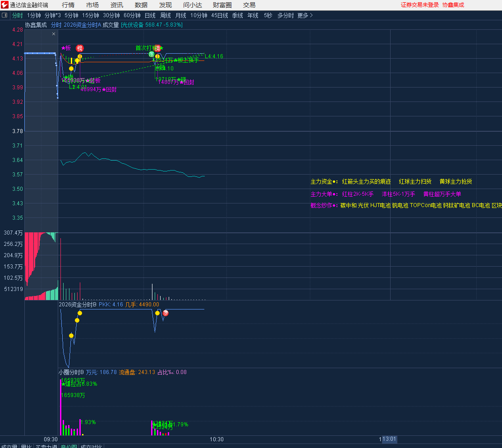Switch to 日线 daily chart period

tap(150, 15)
